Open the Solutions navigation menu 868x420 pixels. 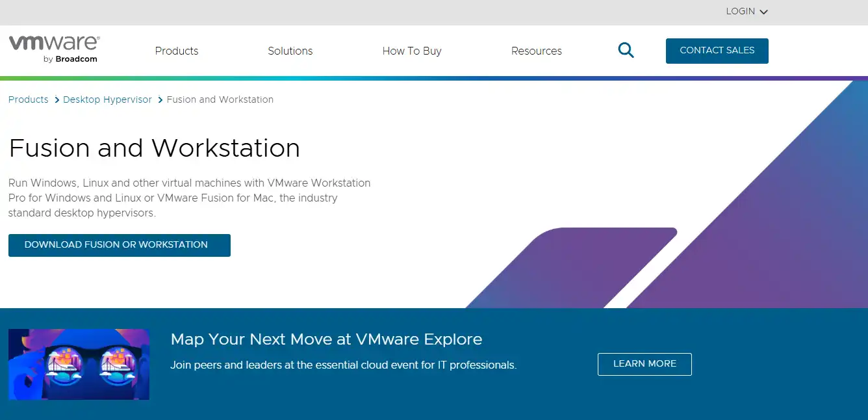(x=290, y=51)
